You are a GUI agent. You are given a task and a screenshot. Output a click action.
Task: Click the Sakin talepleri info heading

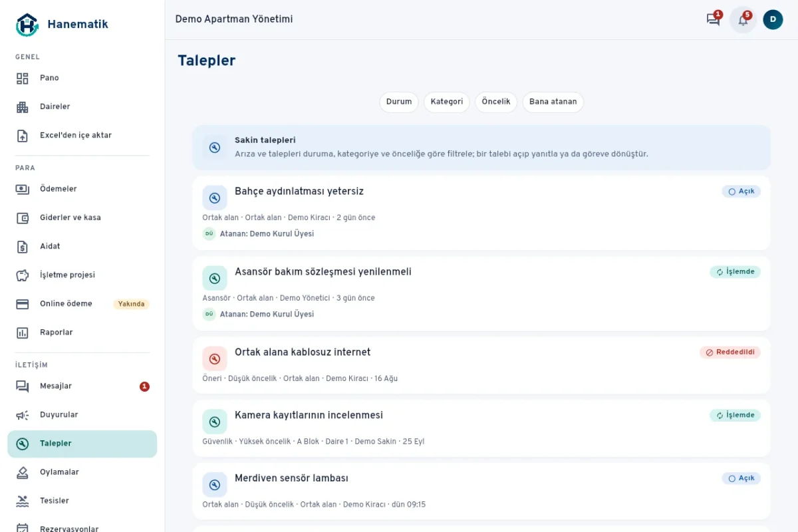point(265,140)
